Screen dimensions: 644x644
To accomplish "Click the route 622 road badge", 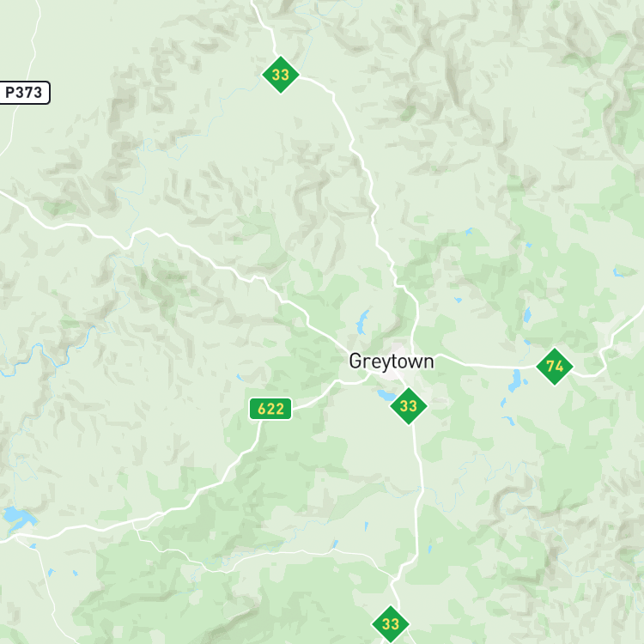I will [270, 409].
